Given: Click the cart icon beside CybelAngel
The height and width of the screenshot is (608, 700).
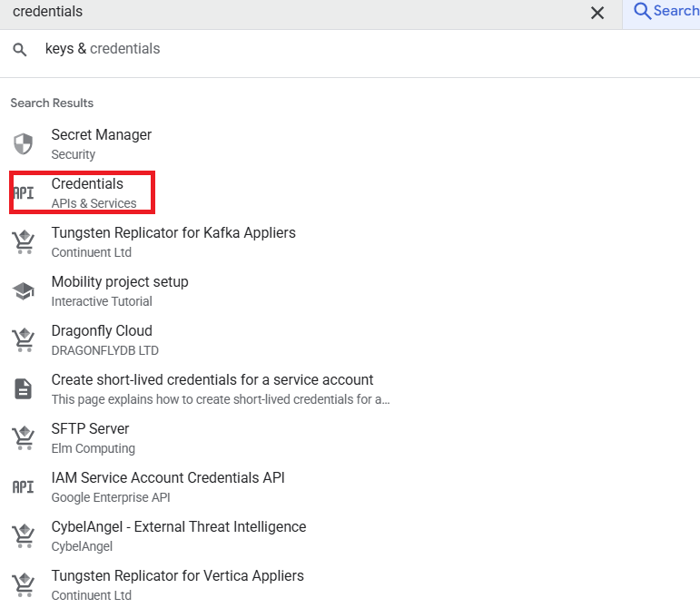Looking at the screenshot, I should [x=23, y=536].
